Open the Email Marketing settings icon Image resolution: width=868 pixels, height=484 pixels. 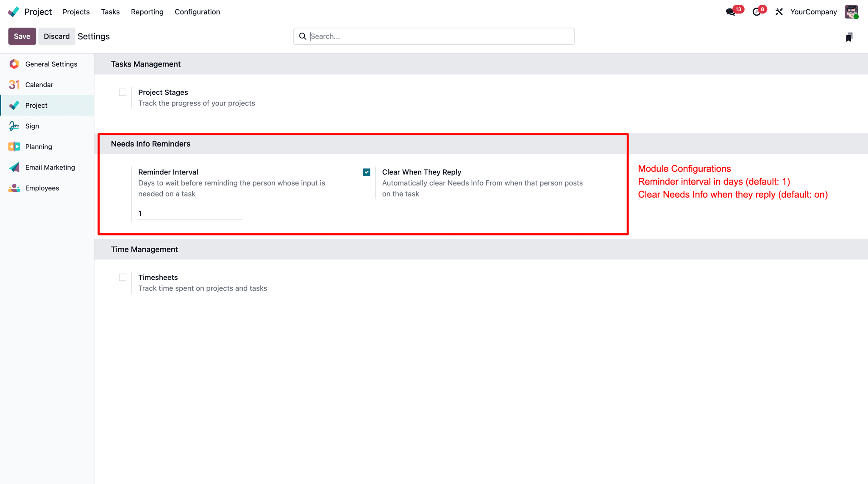pos(14,167)
